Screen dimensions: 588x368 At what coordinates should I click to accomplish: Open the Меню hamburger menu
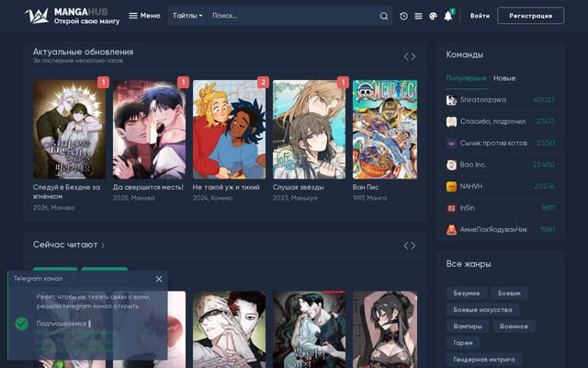click(144, 16)
